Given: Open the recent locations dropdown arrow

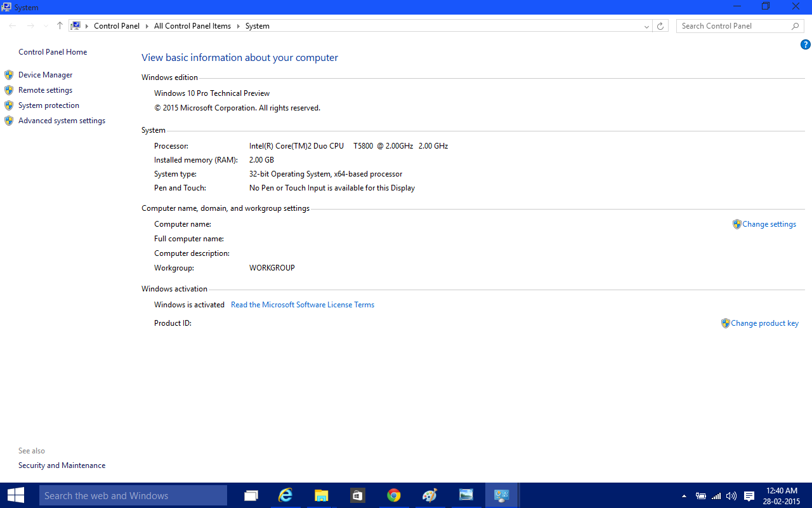Looking at the screenshot, I should tap(46, 26).
